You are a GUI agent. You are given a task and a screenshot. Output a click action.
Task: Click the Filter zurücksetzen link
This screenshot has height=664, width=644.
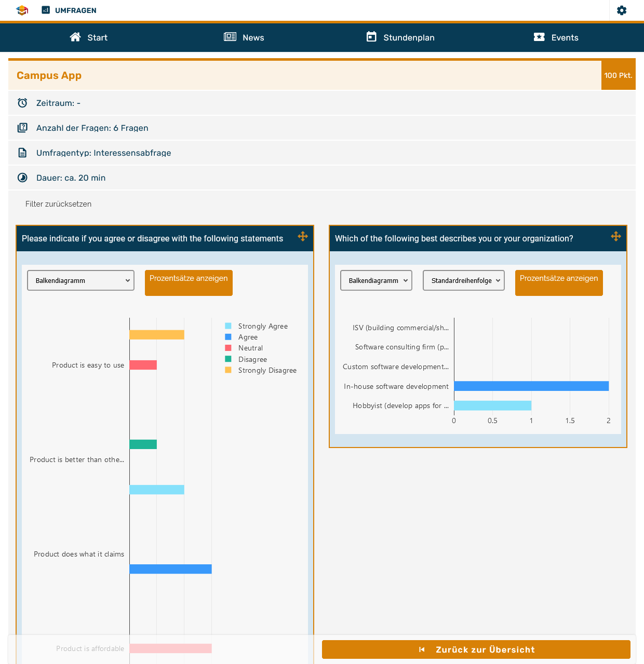point(58,204)
